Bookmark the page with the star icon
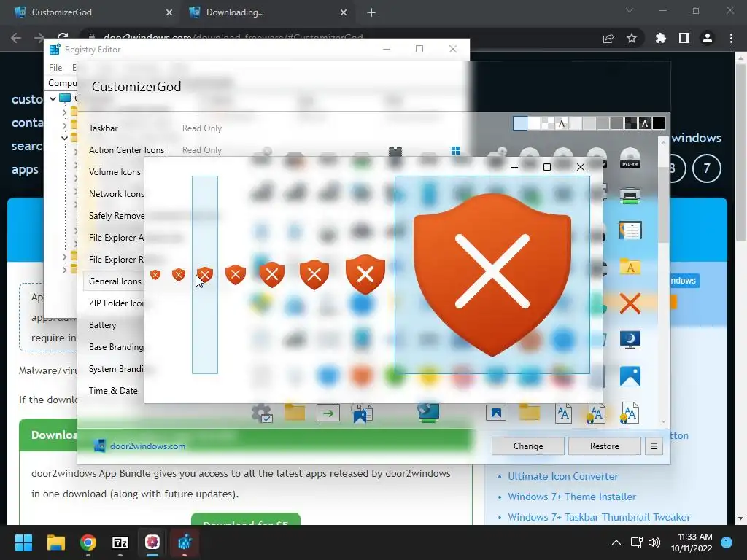Image resolution: width=747 pixels, height=560 pixels. [x=632, y=38]
